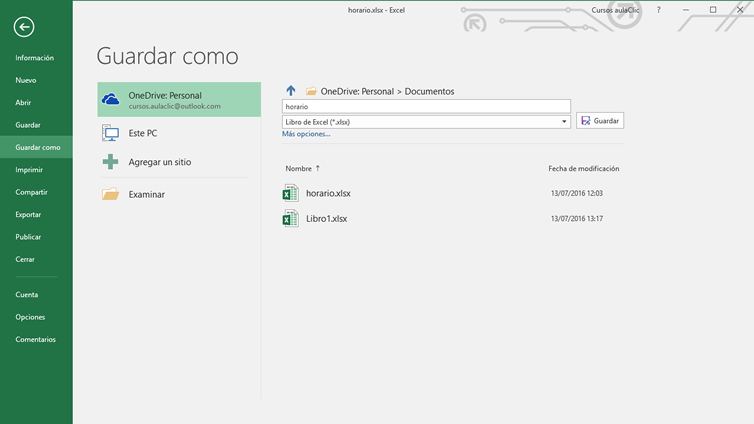The height and width of the screenshot is (424, 754).
Task: Select the Guardar menu item in sidebar
Action: [x=36, y=125]
